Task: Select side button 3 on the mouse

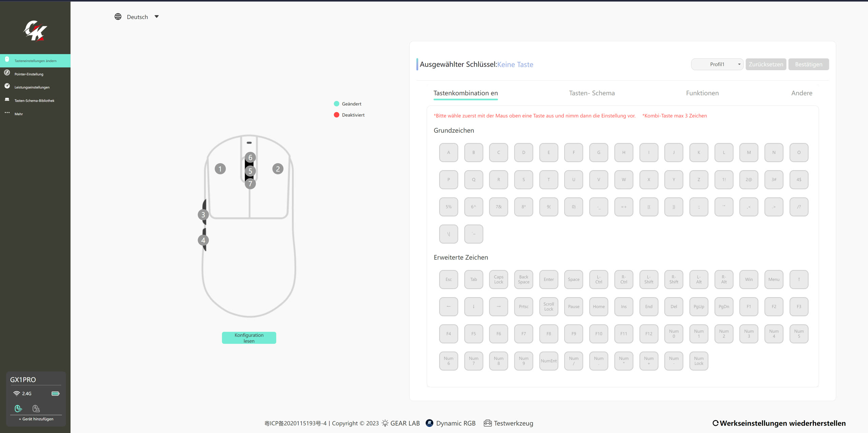Action: pyautogui.click(x=203, y=215)
